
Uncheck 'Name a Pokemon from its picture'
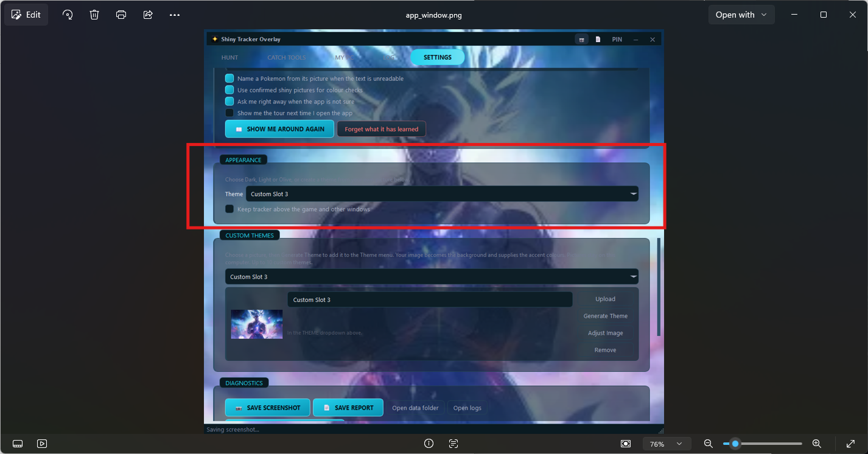click(x=229, y=79)
